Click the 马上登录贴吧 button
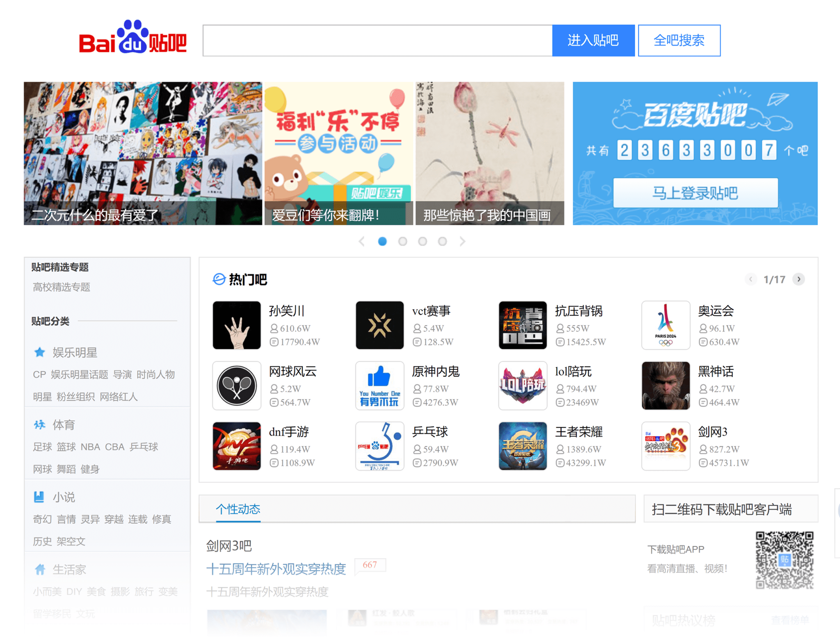The width and height of the screenshot is (840, 637). [695, 192]
